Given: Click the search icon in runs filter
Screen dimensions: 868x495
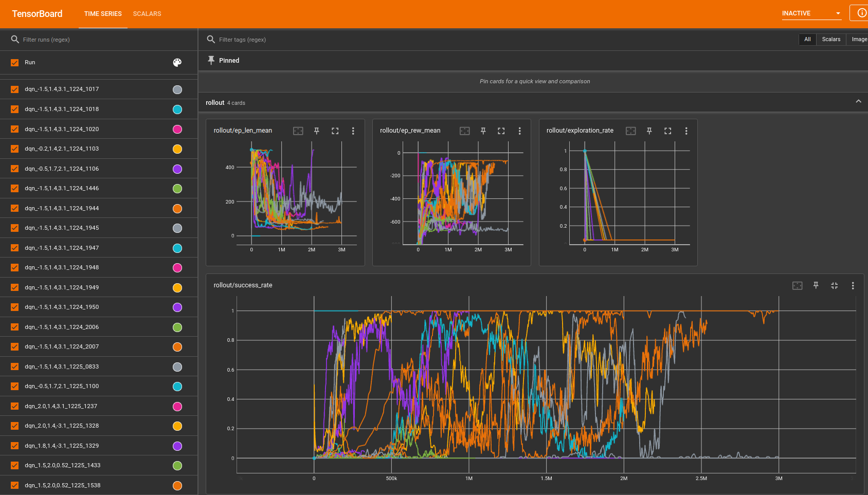Looking at the screenshot, I should coord(15,40).
